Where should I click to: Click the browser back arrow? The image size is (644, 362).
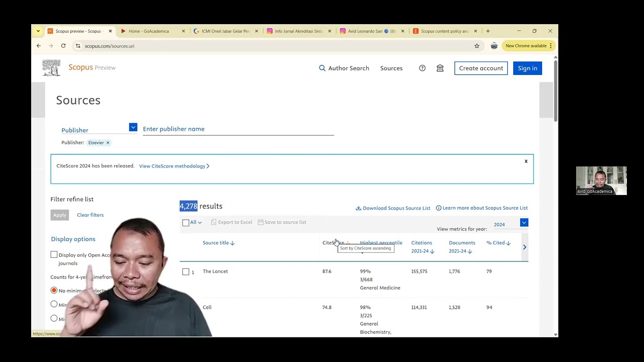[x=39, y=46]
